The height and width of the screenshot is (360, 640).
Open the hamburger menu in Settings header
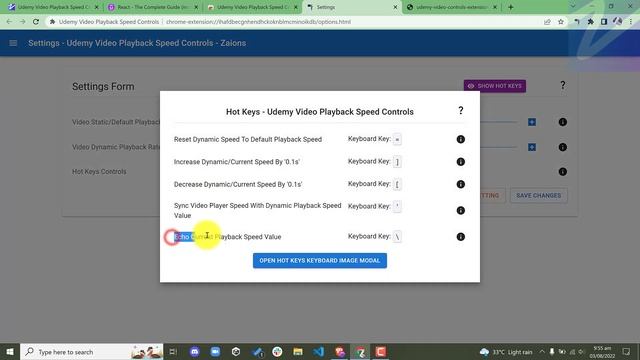point(13,43)
